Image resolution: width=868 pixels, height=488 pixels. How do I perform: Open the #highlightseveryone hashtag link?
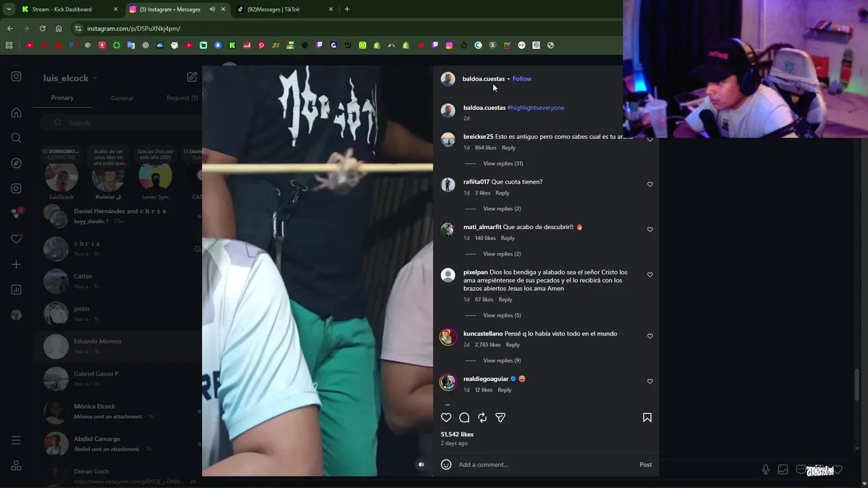536,108
